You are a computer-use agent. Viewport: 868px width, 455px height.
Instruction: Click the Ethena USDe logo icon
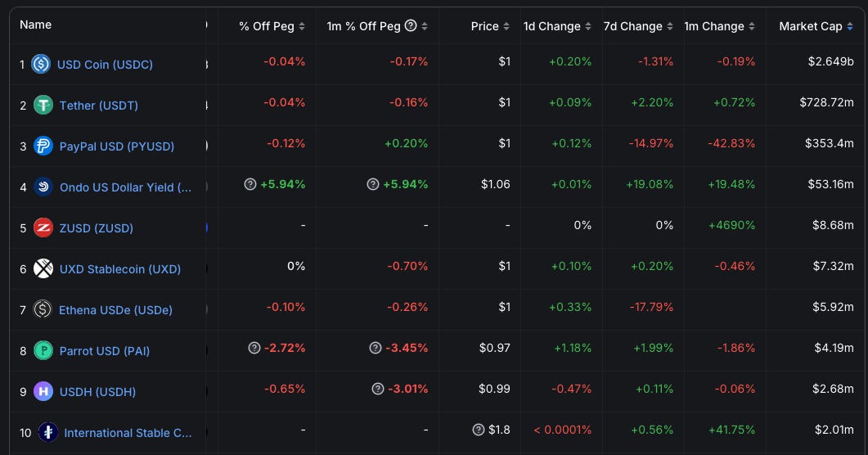pyautogui.click(x=43, y=309)
